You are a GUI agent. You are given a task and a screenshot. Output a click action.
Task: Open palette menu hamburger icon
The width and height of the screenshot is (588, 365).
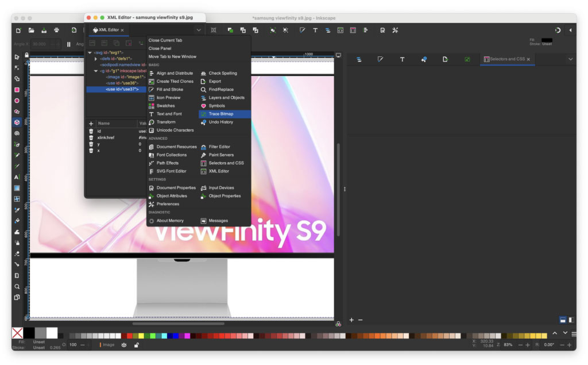tap(574, 334)
